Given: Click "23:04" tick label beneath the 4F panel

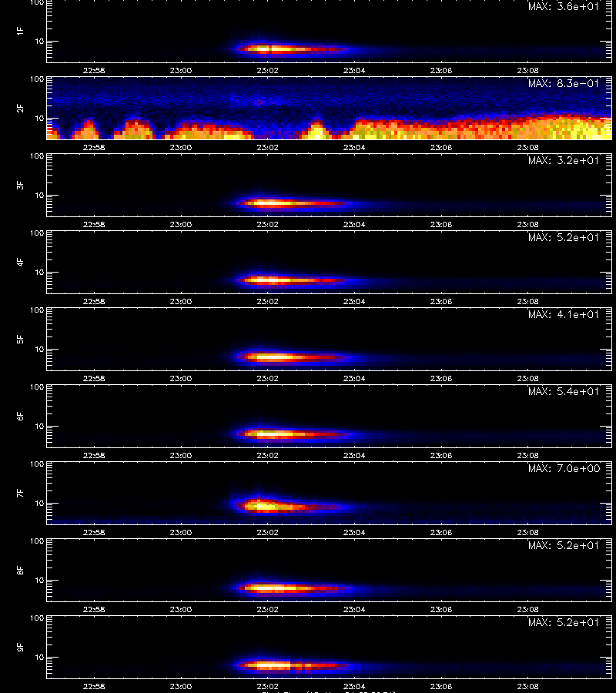Looking at the screenshot, I should coord(354,301).
